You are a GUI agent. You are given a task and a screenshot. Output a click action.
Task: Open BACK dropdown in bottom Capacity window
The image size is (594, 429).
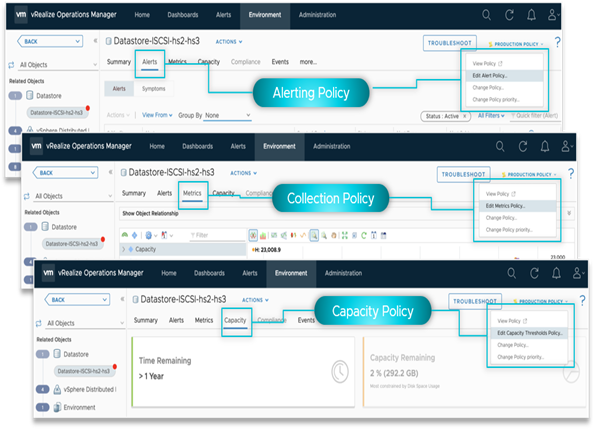coord(77,300)
